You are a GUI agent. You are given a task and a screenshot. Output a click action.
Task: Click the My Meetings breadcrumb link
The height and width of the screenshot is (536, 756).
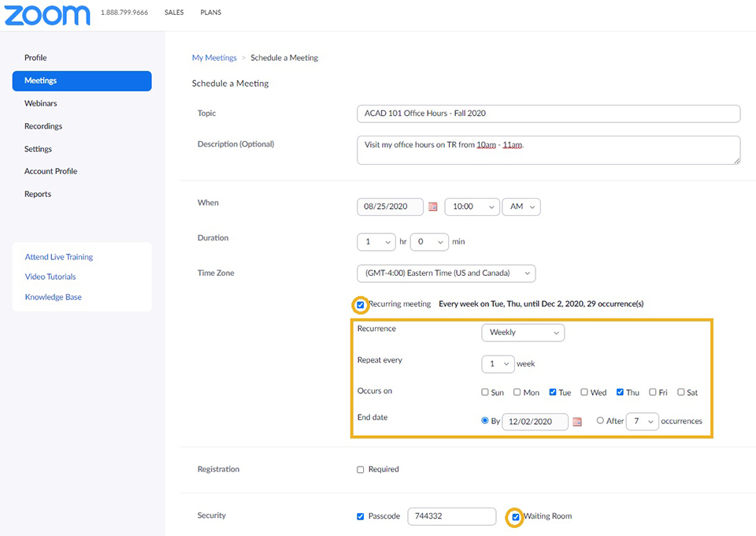214,58
